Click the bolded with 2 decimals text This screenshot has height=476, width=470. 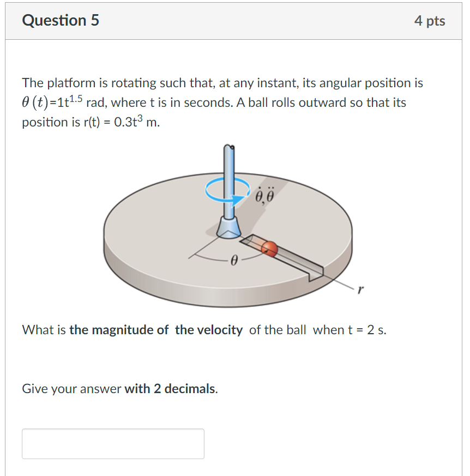click(170, 388)
